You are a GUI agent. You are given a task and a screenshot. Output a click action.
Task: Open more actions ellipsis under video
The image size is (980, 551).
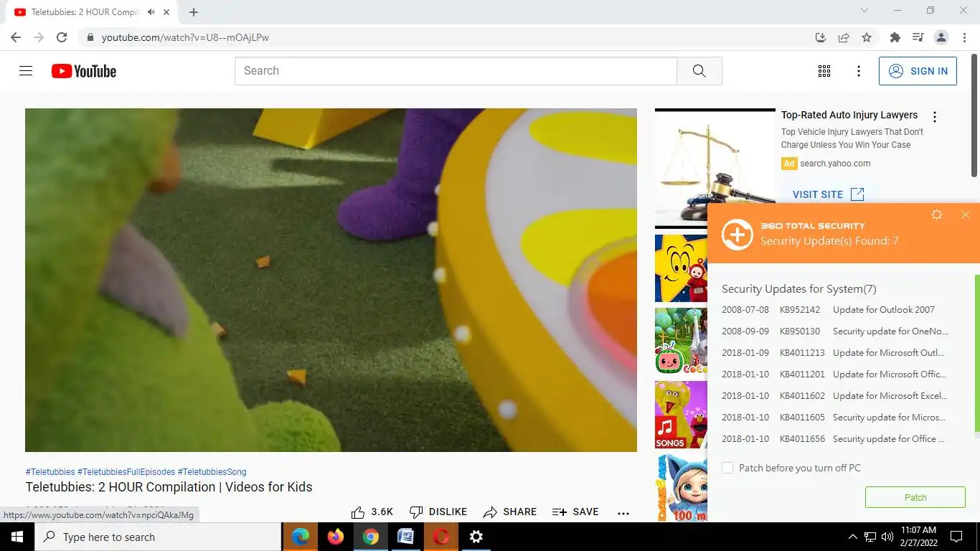click(x=623, y=512)
